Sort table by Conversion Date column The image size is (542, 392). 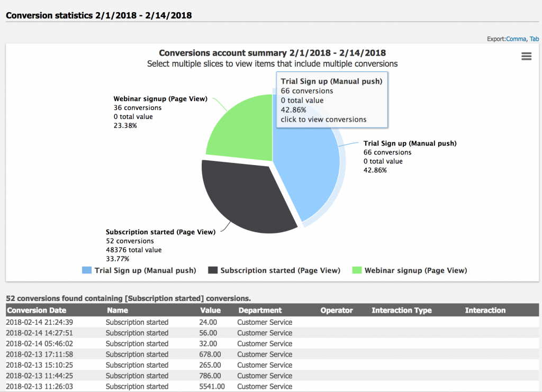click(x=37, y=311)
